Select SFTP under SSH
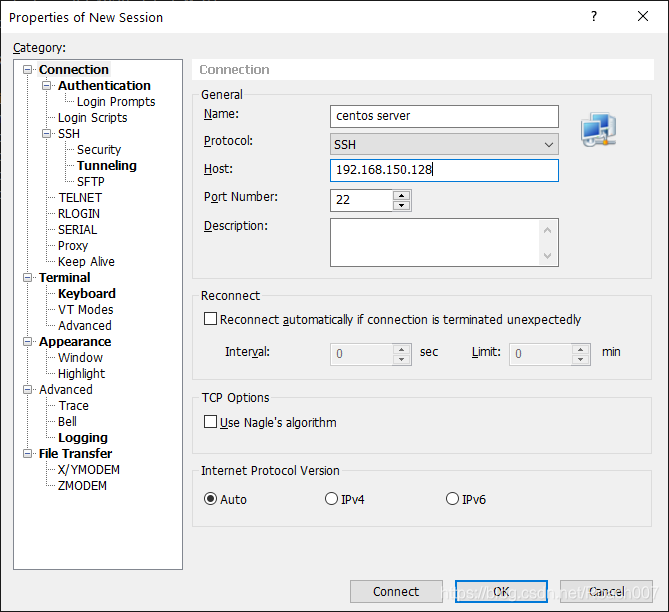Screen dimensions: 669x612 coord(90,181)
